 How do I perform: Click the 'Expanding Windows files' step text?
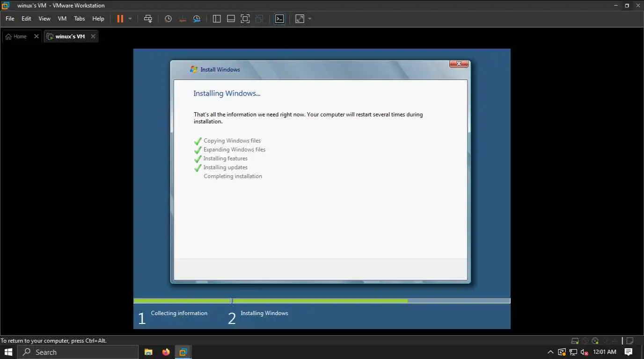(234, 150)
